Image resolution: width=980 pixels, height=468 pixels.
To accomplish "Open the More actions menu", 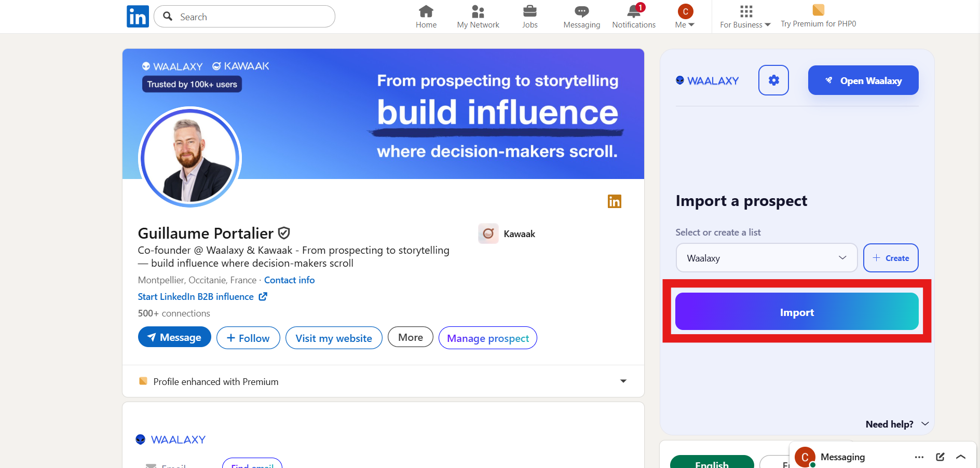I will tap(410, 337).
